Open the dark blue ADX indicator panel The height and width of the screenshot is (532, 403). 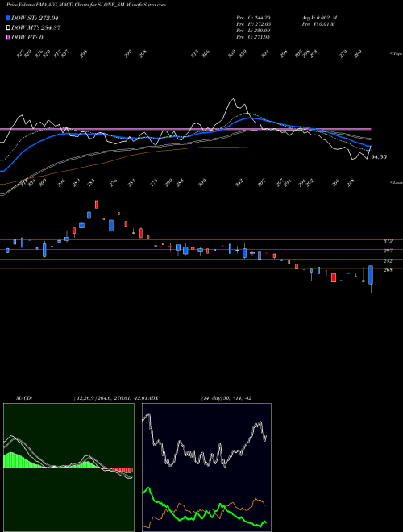(206, 468)
